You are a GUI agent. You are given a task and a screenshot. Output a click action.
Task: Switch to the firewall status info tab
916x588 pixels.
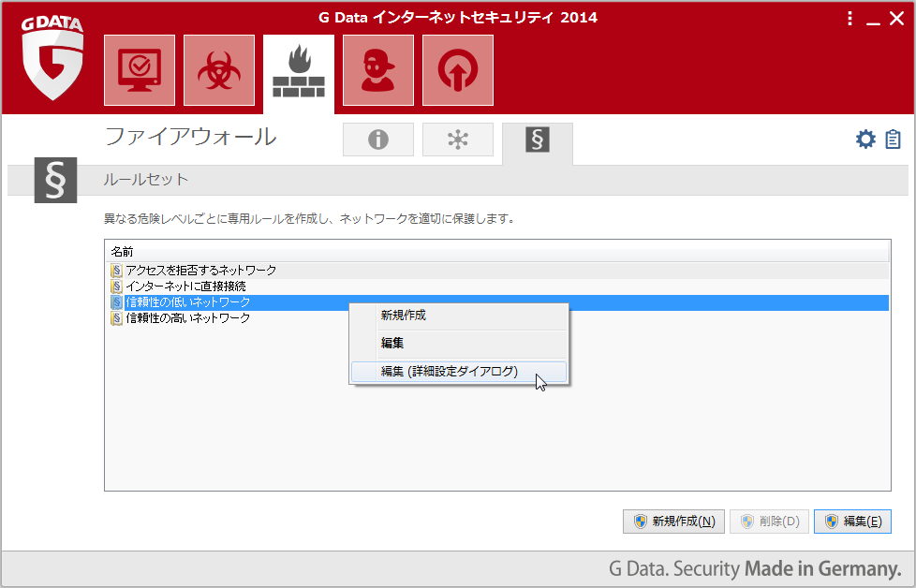(378, 140)
